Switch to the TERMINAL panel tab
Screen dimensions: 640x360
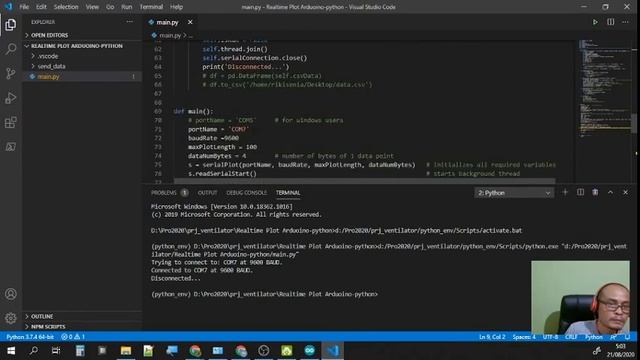(288, 193)
